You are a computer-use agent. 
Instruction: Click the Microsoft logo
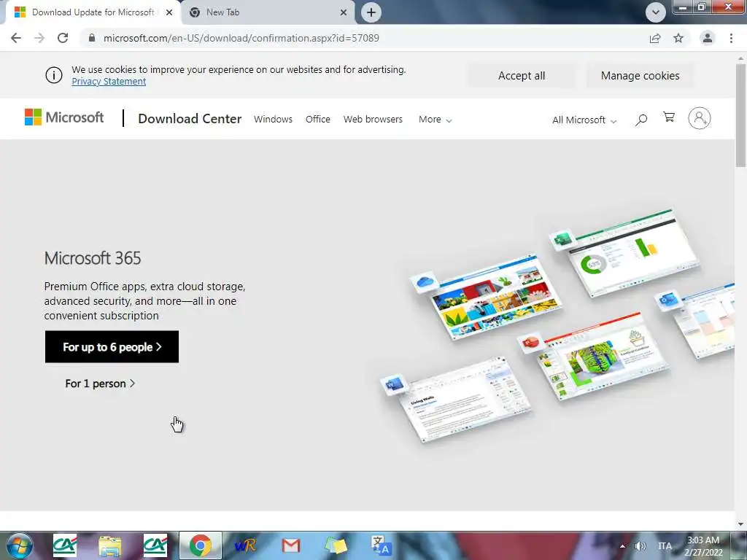click(x=64, y=117)
